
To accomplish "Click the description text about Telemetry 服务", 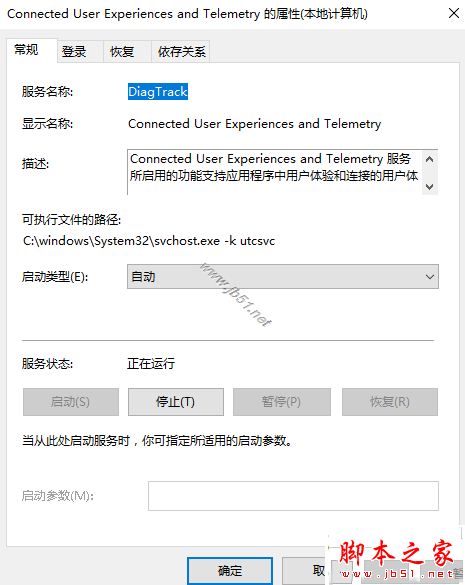I will [x=274, y=167].
